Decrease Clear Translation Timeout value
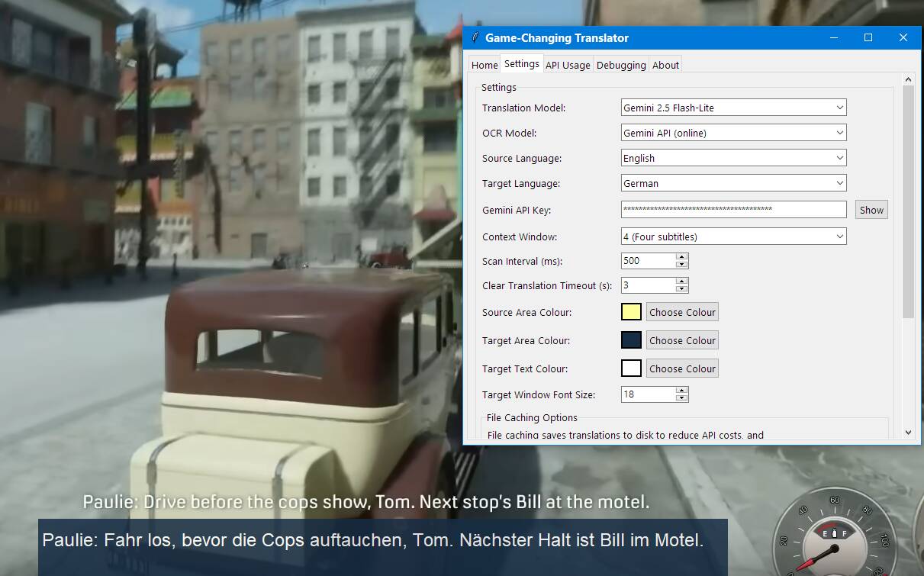This screenshot has width=924, height=576. pos(682,289)
